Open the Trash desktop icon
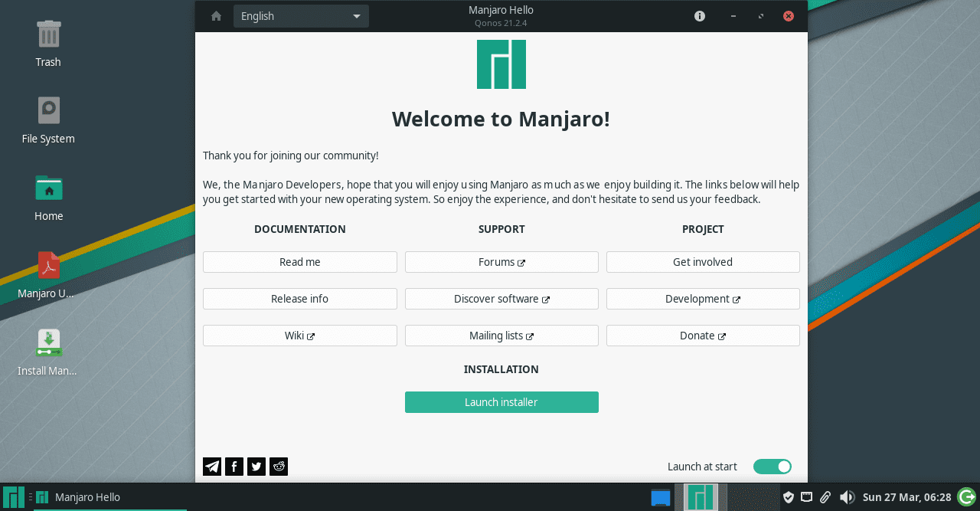 pyautogui.click(x=48, y=44)
